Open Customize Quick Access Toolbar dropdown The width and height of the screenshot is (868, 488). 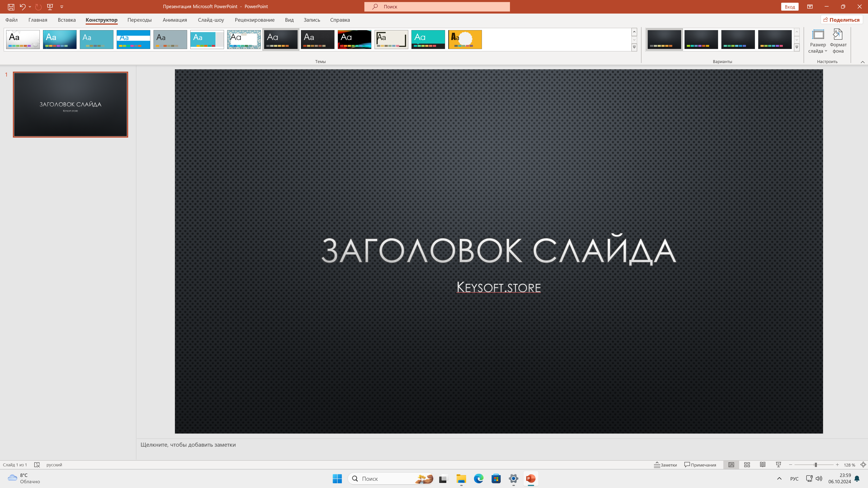coord(62,7)
